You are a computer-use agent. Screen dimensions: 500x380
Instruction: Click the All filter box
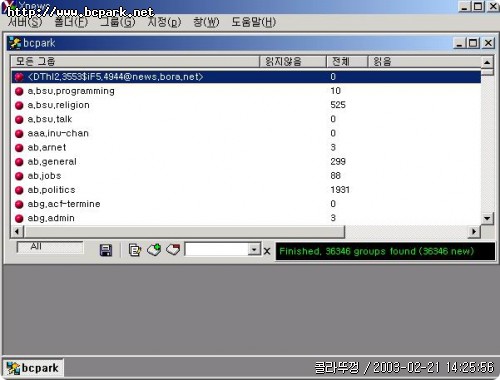pyautogui.click(x=50, y=247)
